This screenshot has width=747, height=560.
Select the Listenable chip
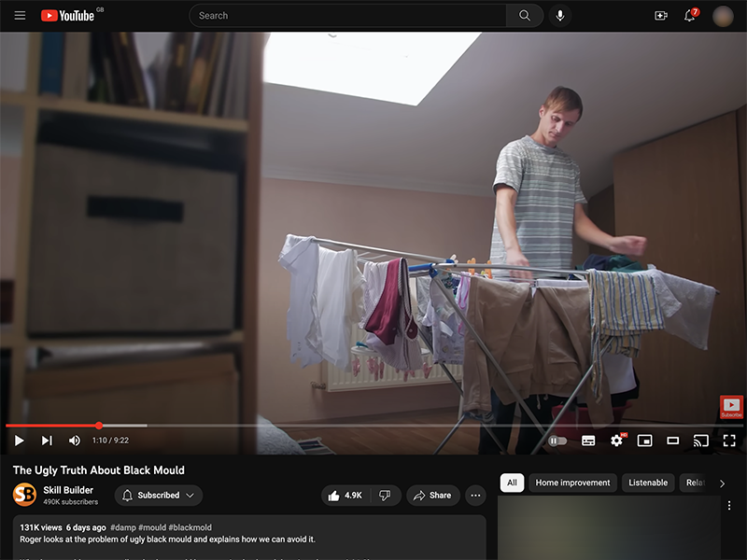click(648, 483)
